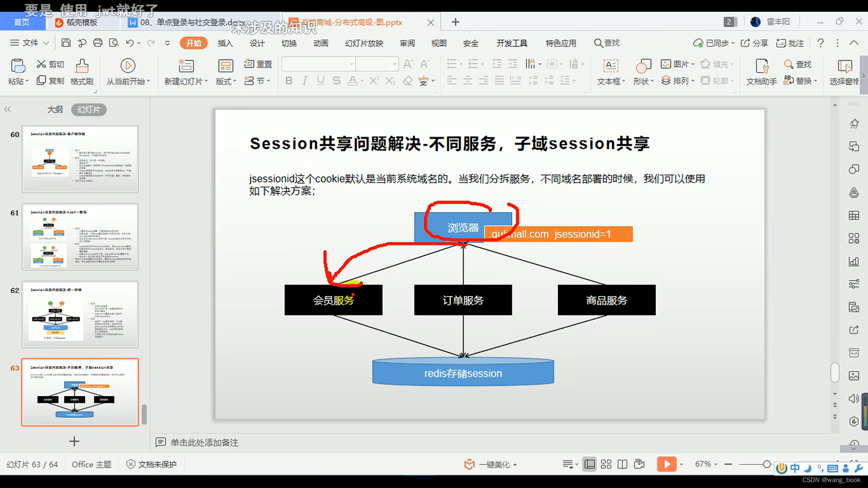Click the 重做 redo arrow icon
Screen dimensions: 868x488
pyautogui.click(x=151, y=43)
